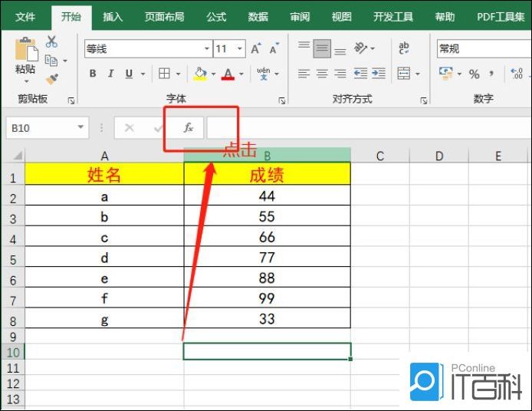Toggle middle vertical alignment
This screenshot has width=532, height=411.
click(322, 48)
